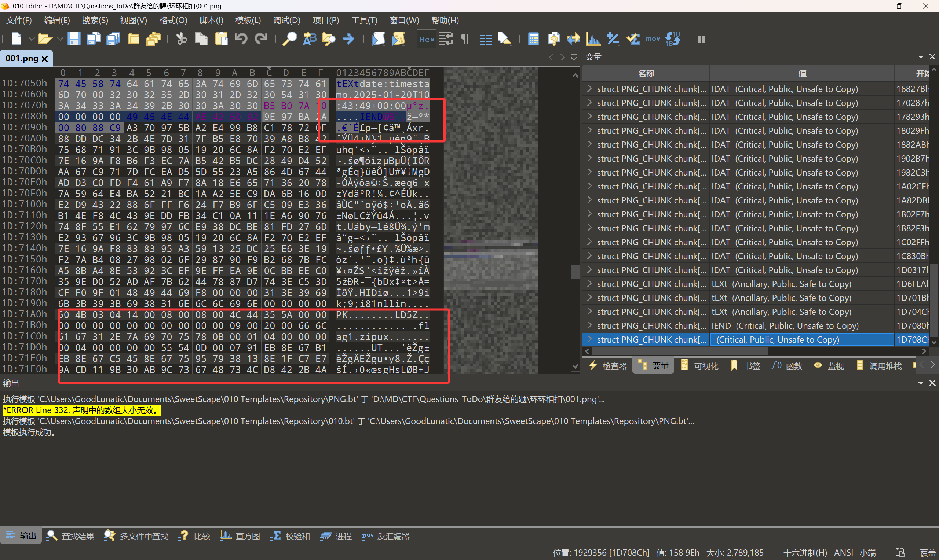Screen dimensions: 939x560
Task: Click the pause icon in toolbar
Action: coord(702,39)
